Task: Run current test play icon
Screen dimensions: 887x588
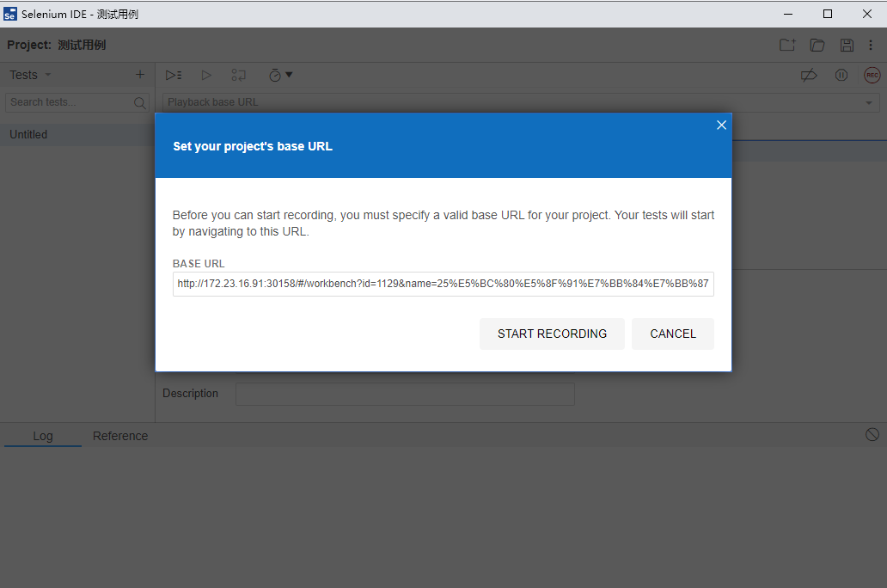Action: coord(206,75)
